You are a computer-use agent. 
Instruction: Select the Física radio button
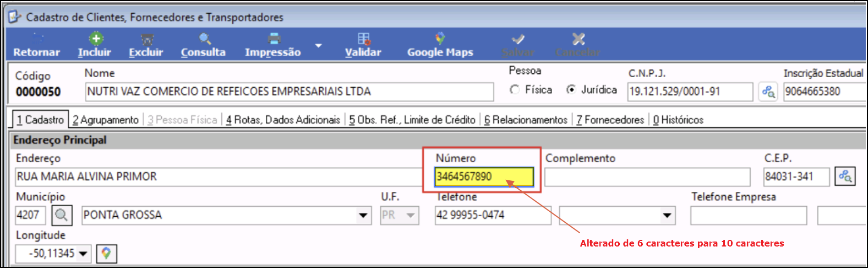515,89
